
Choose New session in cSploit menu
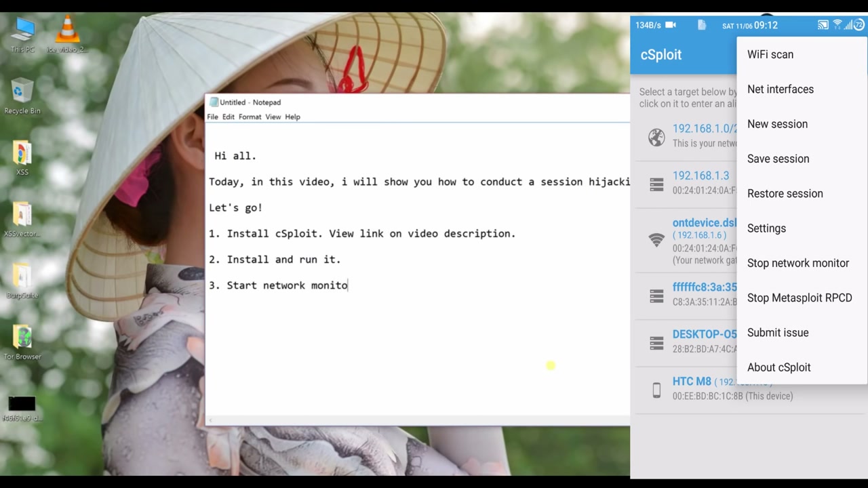coord(802,124)
